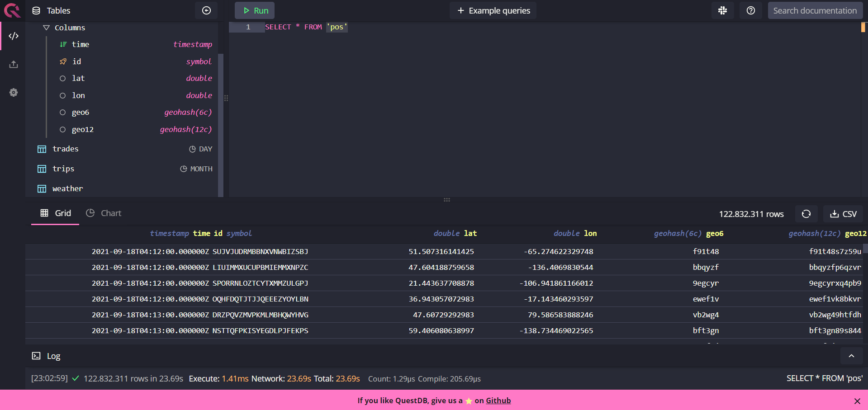Select cell ewef1v
This screenshot has width=868, height=410.
[x=706, y=299]
